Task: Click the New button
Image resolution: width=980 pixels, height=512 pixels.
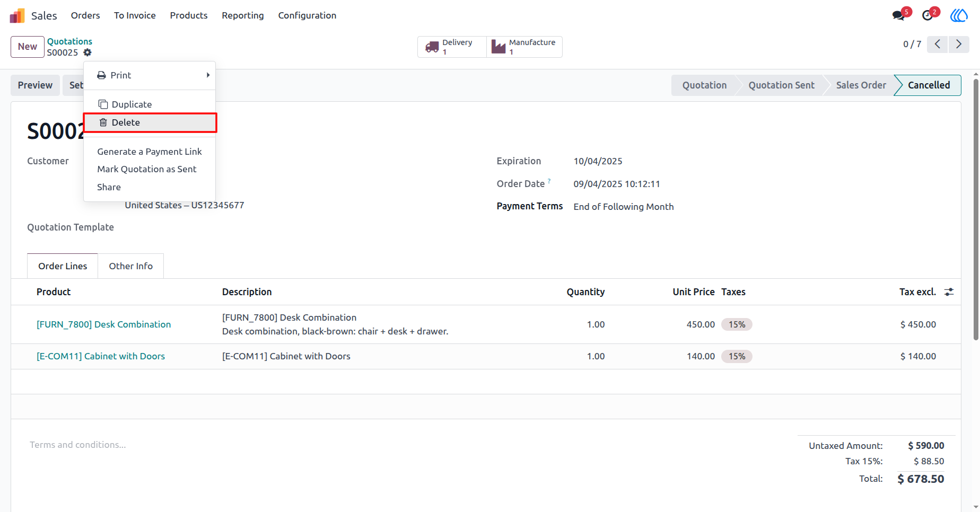Action: (28, 47)
